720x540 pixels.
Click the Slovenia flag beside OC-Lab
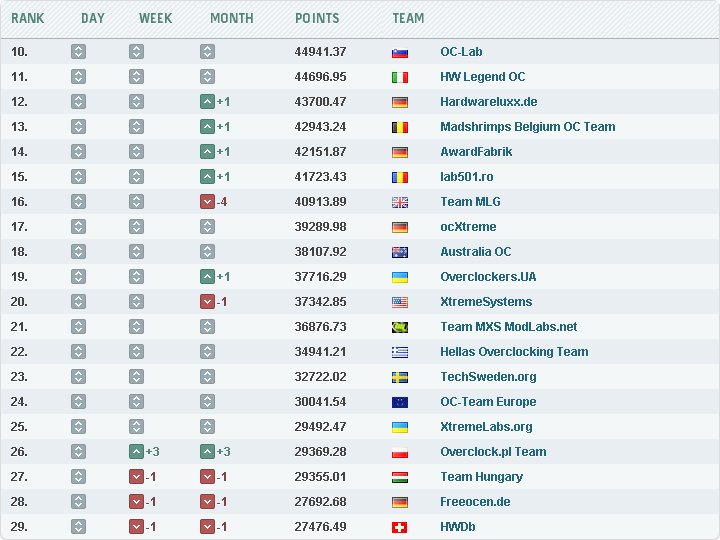click(x=400, y=52)
